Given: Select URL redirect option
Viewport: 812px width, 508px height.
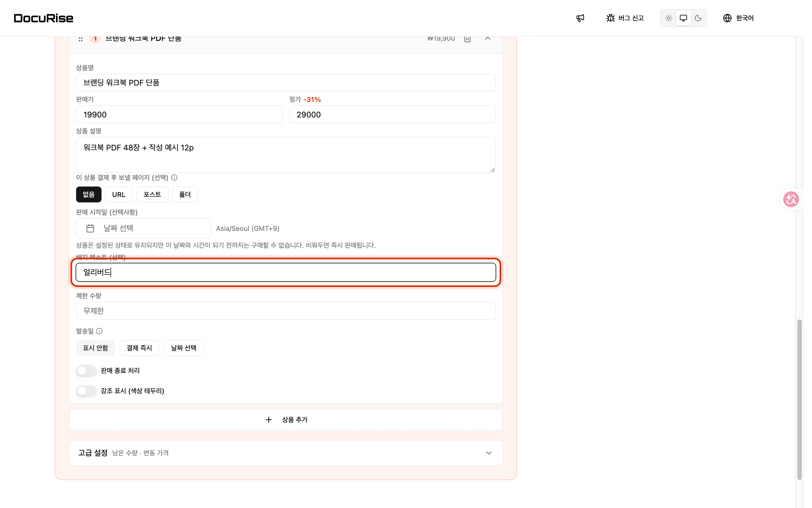Looking at the screenshot, I should point(119,194).
